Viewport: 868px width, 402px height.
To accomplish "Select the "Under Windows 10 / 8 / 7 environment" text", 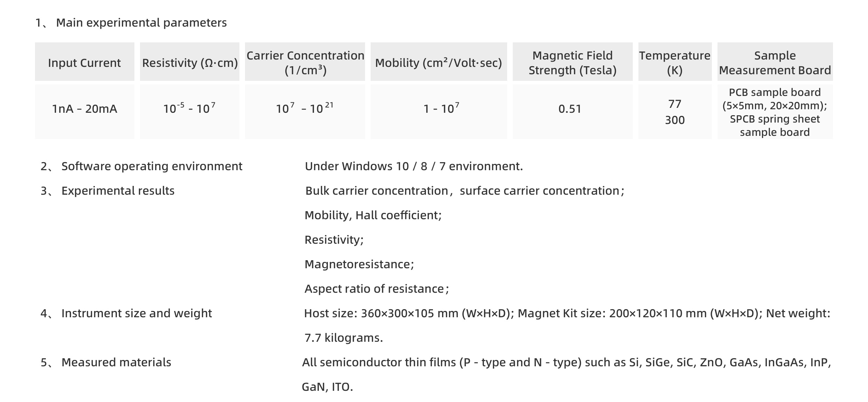I will (x=414, y=166).
